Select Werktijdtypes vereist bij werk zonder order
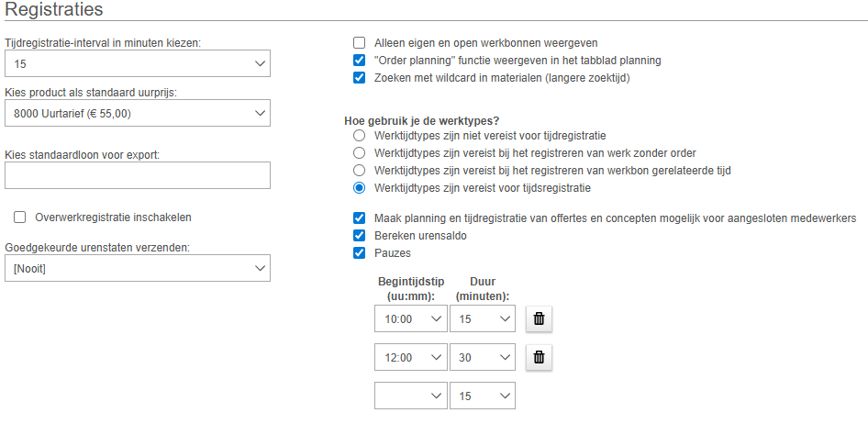Viewport: 868px width, 424px height. coord(360,152)
